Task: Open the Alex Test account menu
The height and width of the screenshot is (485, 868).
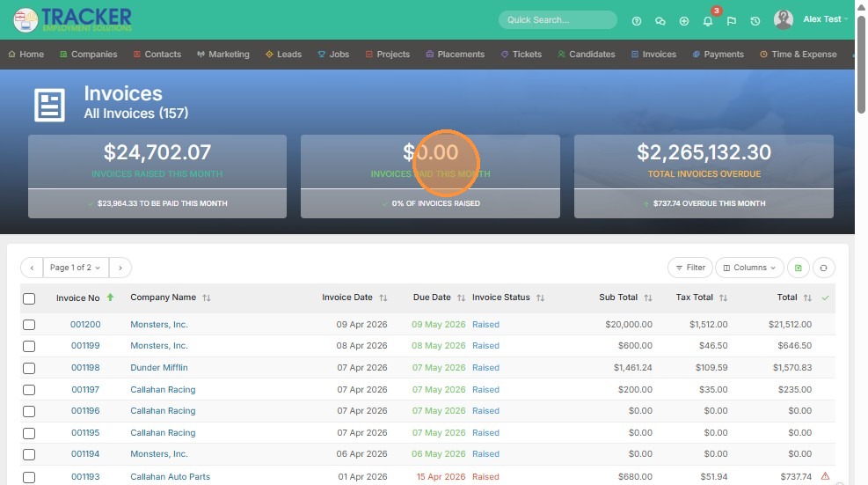Action: [x=826, y=19]
